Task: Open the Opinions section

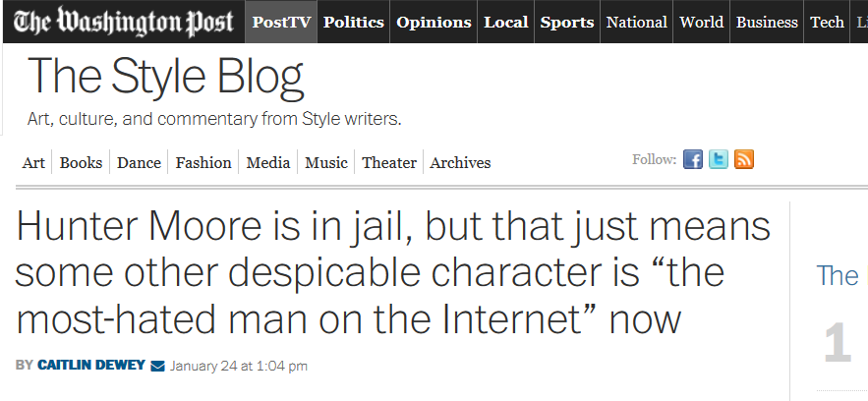Action: coord(434,22)
